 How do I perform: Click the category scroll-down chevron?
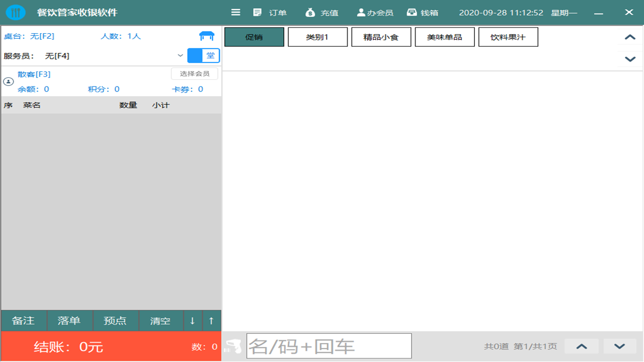630,59
